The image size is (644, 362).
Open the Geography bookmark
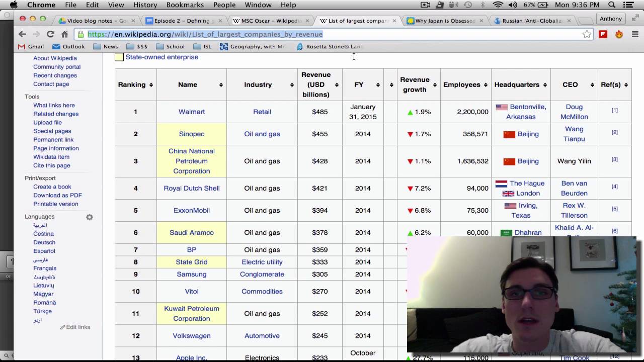pyautogui.click(x=253, y=47)
